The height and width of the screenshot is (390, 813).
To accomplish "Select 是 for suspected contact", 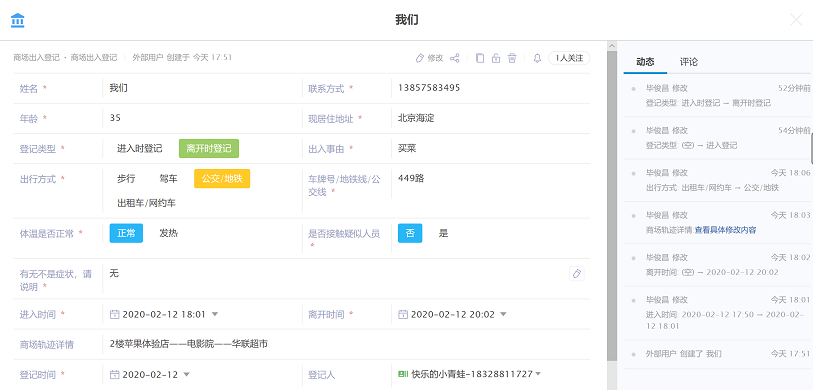I will click(x=443, y=233).
